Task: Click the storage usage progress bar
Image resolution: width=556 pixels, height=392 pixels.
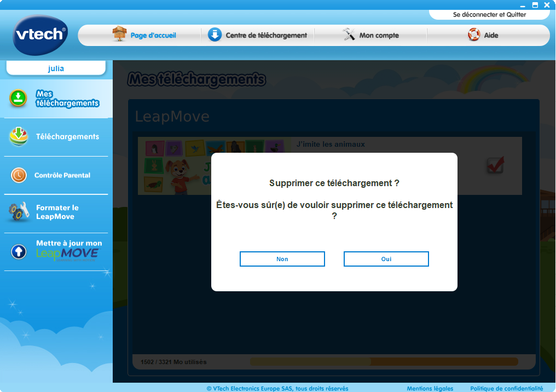Action: pyautogui.click(x=384, y=362)
